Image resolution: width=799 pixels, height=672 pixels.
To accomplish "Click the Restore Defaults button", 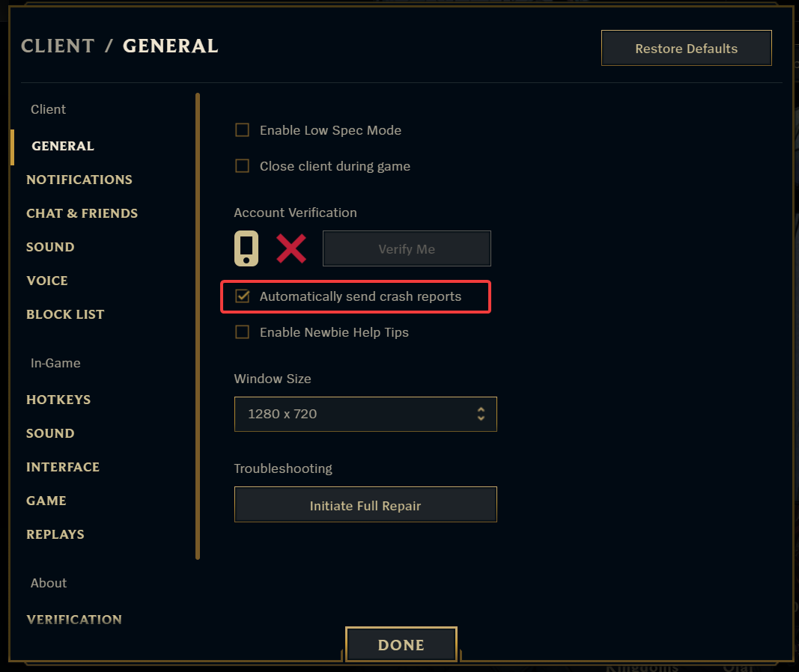I will (687, 49).
